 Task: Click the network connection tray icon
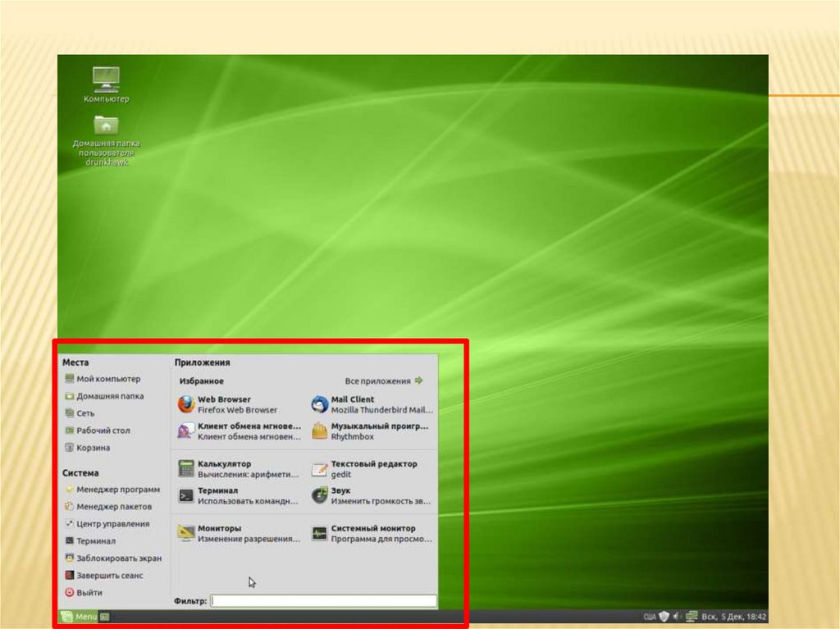pos(692,616)
